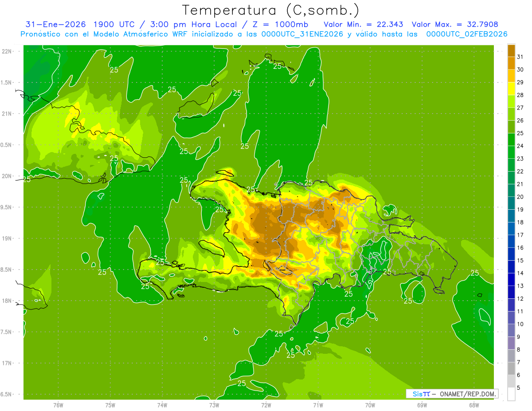Click the '73W' longitude axis label
532x411 pixels.
pos(214,405)
